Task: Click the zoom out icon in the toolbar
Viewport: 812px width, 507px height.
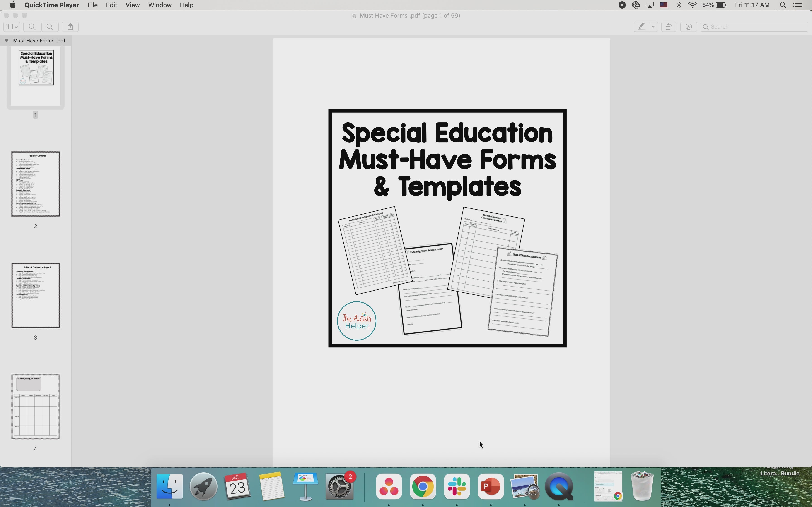Action: click(32, 26)
